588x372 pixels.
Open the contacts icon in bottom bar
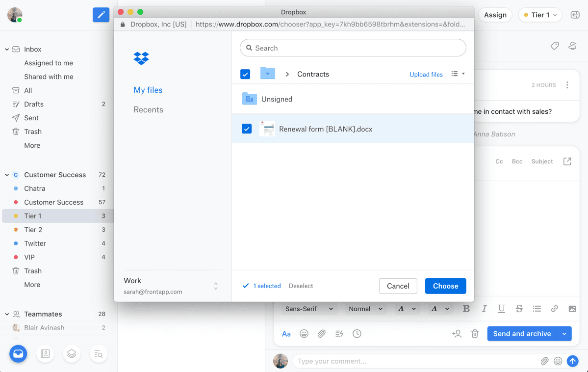pos(45,353)
